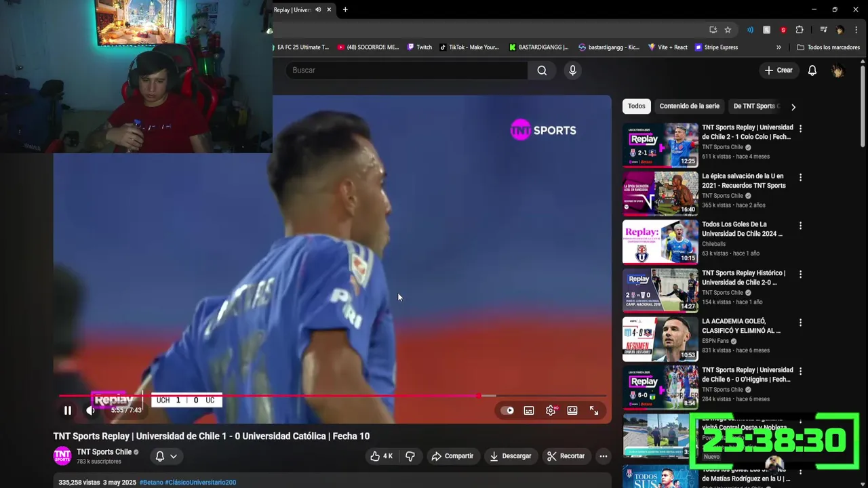Bookmark this page with the star icon
The height and width of the screenshot is (488, 868).
(728, 30)
